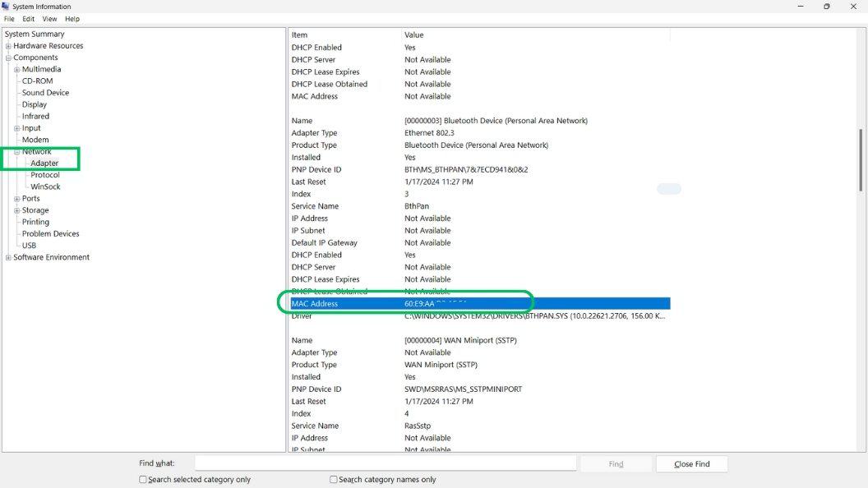Expand the Ports category
Image resolution: width=868 pixels, height=488 pixels.
(x=16, y=198)
